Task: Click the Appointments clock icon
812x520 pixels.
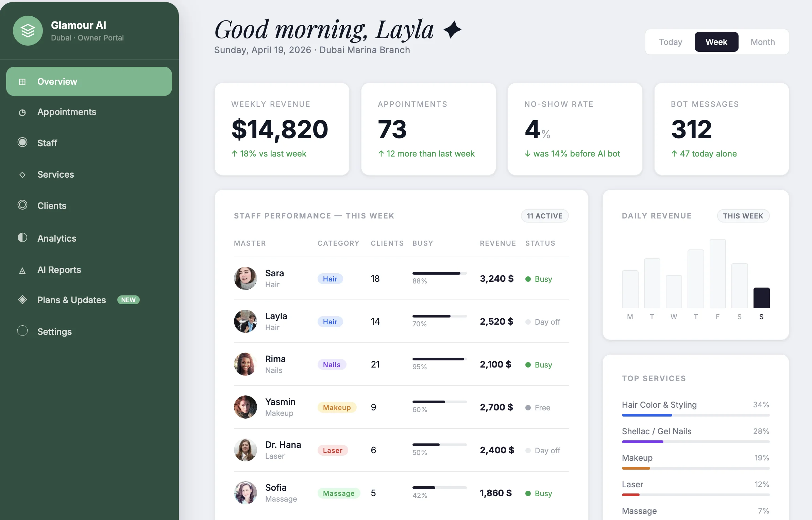Action: (x=22, y=112)
